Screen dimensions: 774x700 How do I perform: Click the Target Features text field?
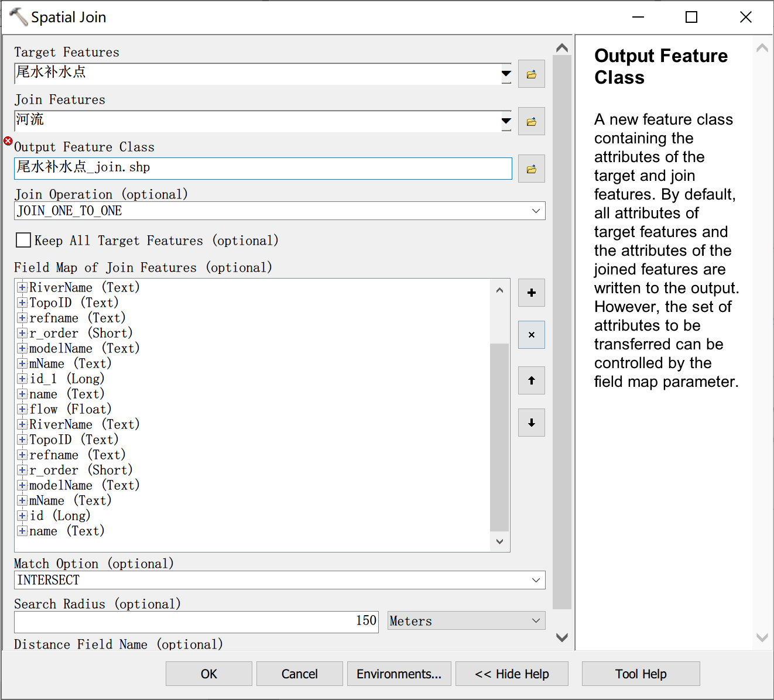258,74
